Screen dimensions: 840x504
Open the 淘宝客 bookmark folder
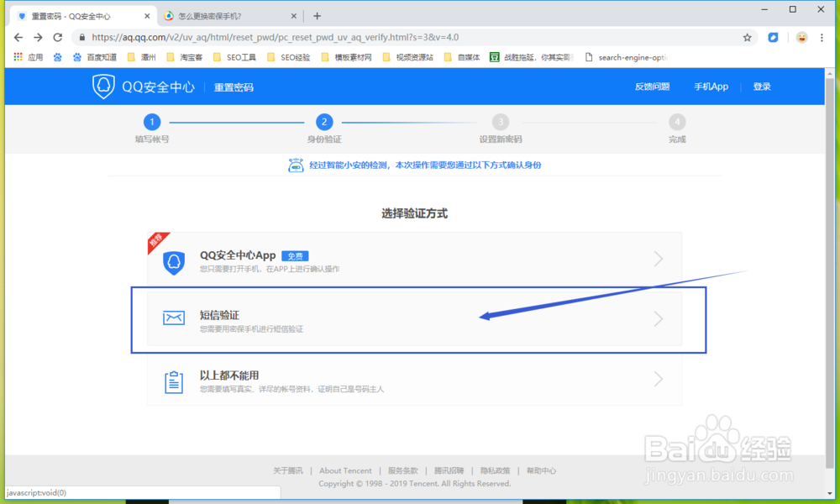185,57
